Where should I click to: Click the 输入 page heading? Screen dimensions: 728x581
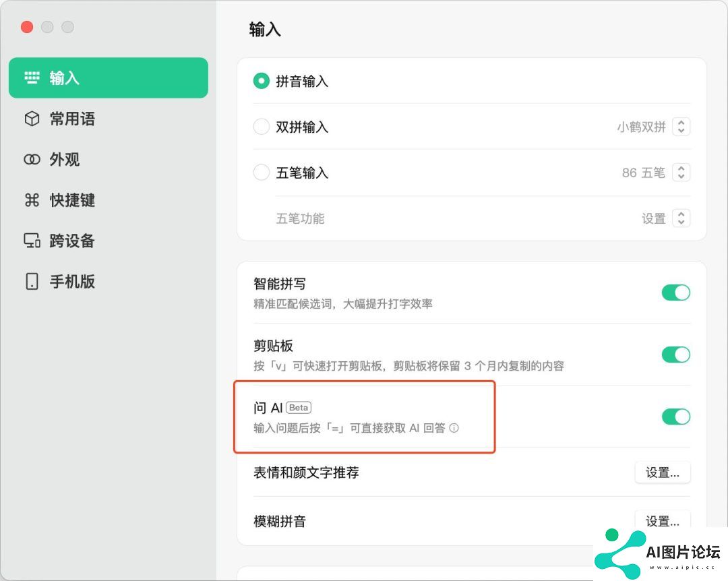[265, 29]
